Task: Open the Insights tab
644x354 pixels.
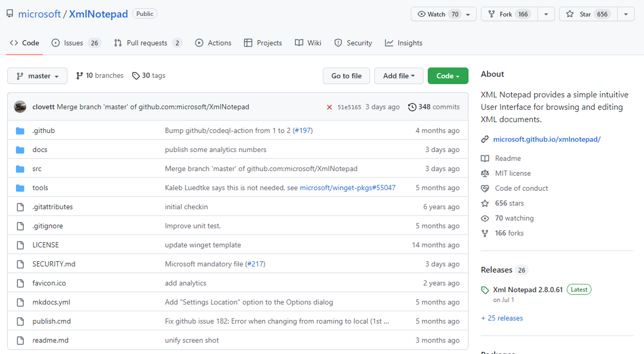Action: coord(403,43)
